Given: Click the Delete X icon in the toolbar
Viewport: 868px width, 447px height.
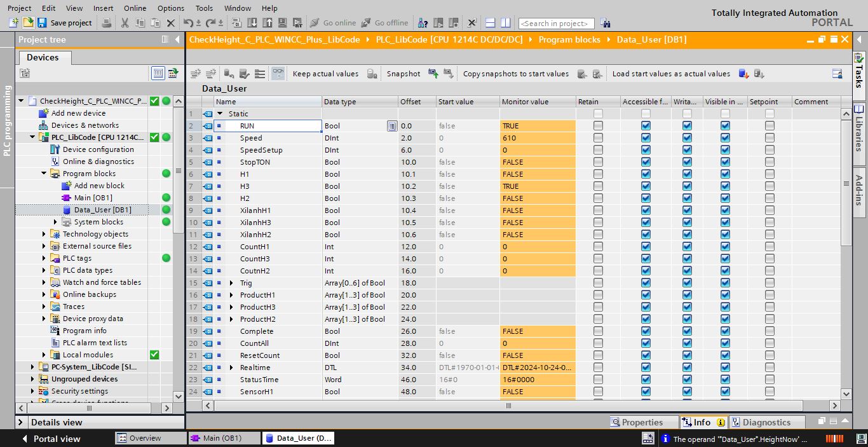Looking at the screenshot, I should pyautogui.click(x=170, y=23).
